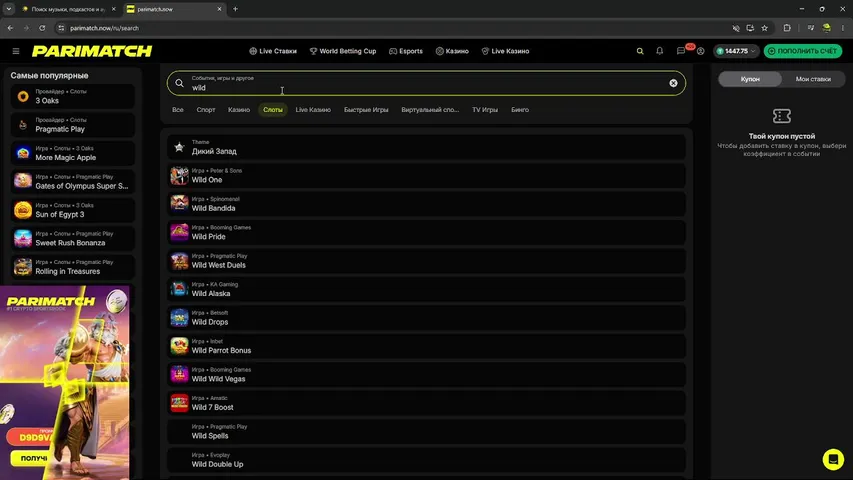Select the Быстрые Игры filter tab
This screenshot has height=480, width=853.
[366, 110]
